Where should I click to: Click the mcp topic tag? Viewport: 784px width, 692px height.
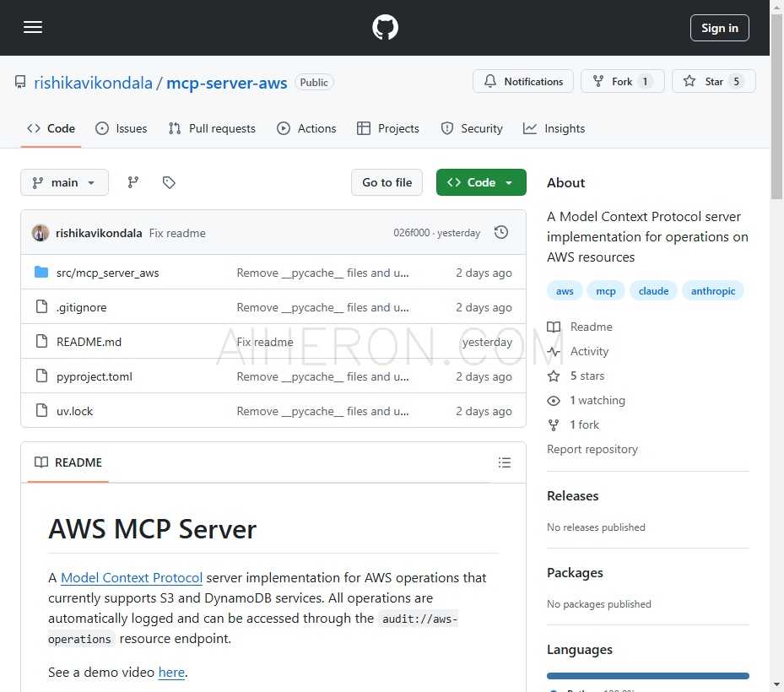click(x=605, y=291)
